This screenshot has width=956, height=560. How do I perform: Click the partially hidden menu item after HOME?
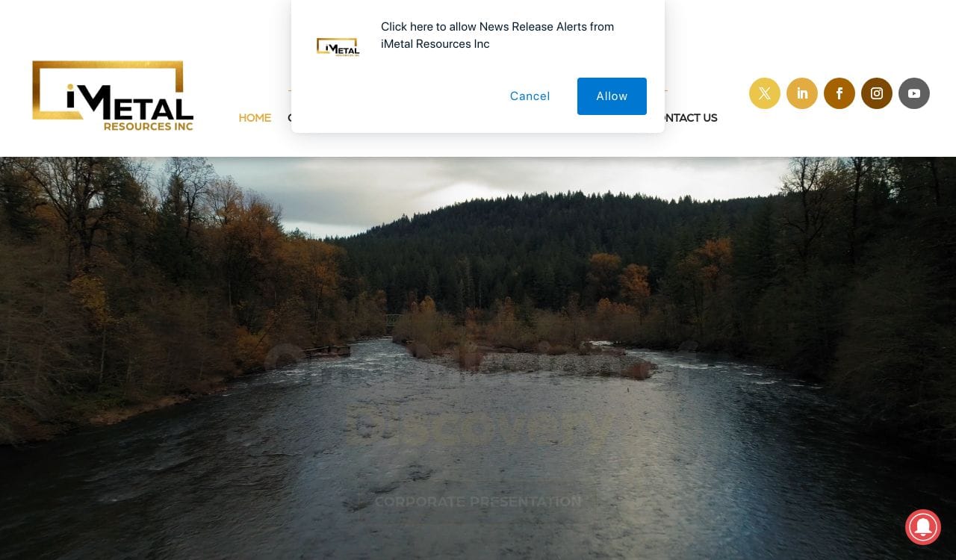pyautogui.click(x=290, y=118)
